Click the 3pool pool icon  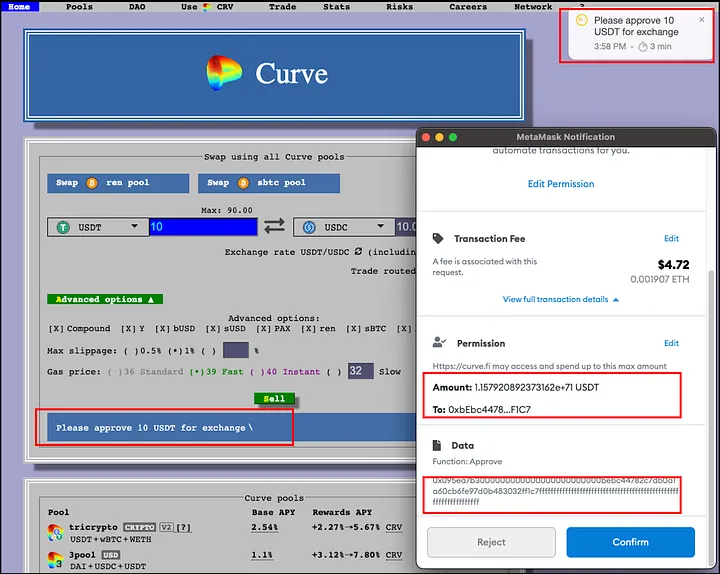pyautogui.click(x=56, y=559)
